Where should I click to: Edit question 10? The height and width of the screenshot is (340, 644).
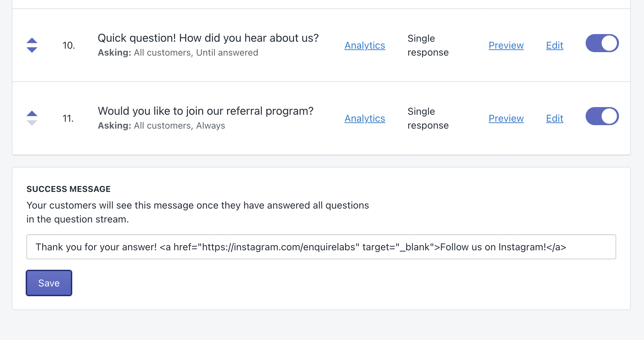[554, 46]
